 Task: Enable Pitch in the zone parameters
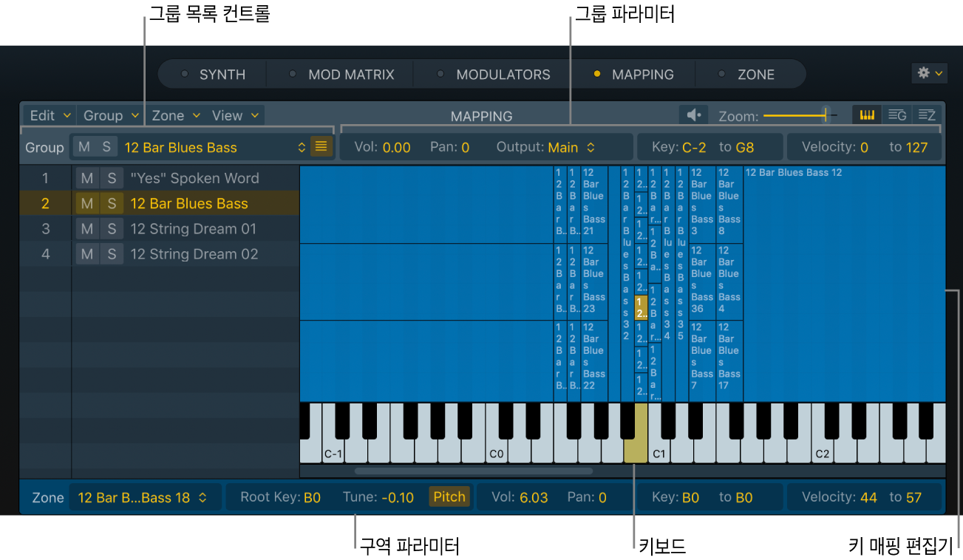[449, 497]
